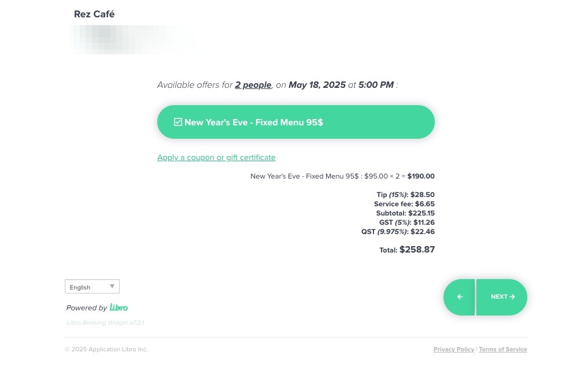Click the Service fee $6.65 line
This screenshot has width=588, height=386.
pyautogui.click(x=404, y=204)
